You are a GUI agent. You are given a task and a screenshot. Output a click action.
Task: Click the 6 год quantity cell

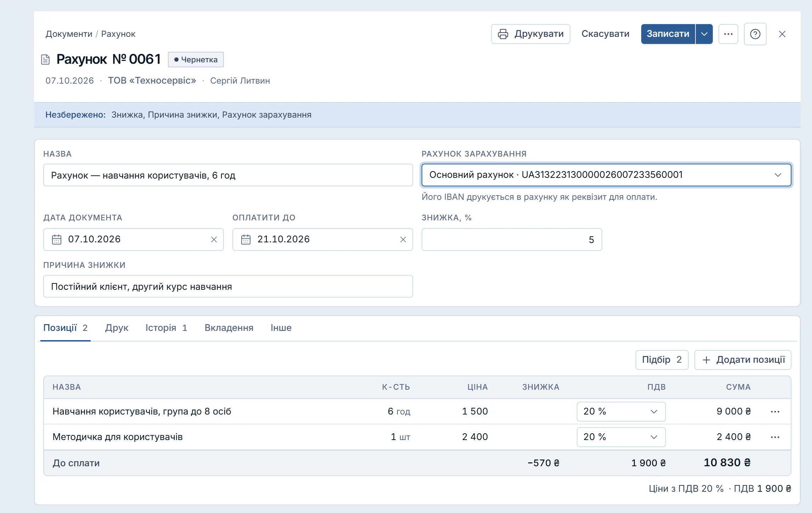point(399,412)
